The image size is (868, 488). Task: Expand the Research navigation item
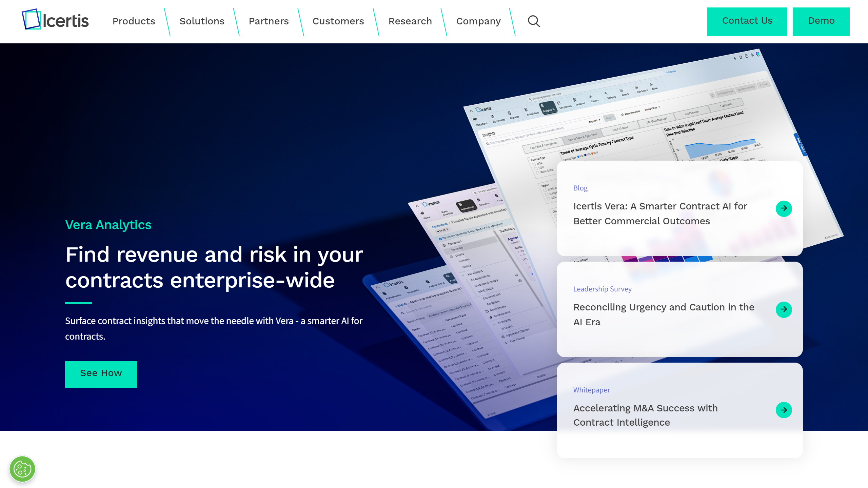410,21
